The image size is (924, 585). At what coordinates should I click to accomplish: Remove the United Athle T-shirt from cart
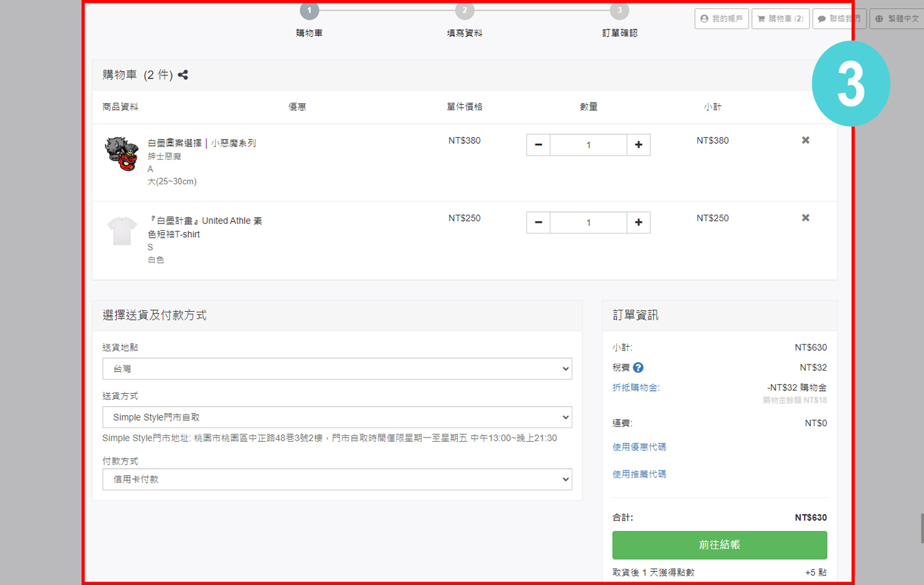tap(805, 218)
